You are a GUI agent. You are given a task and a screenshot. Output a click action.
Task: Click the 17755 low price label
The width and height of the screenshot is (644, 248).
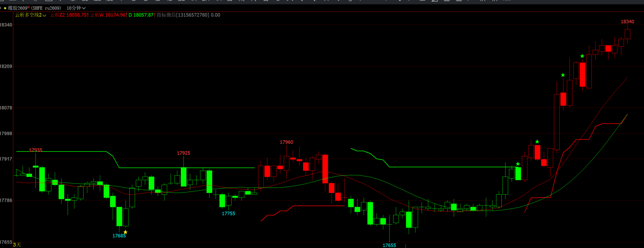228,213
